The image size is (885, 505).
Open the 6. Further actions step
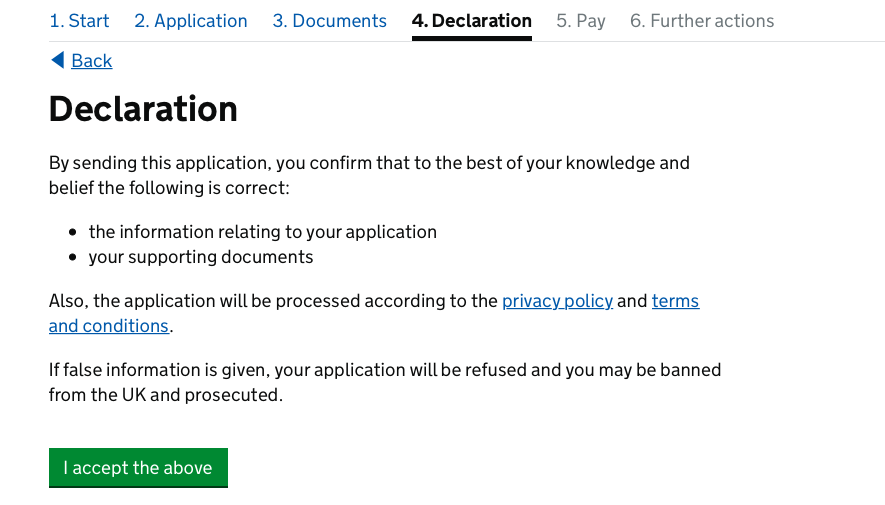702,21
